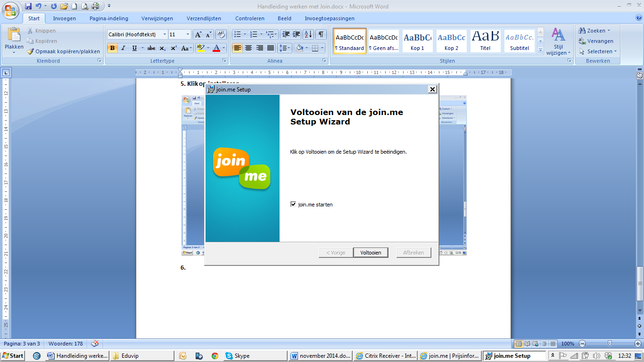Open the line spacing dropdown

(x=285, y=48)
